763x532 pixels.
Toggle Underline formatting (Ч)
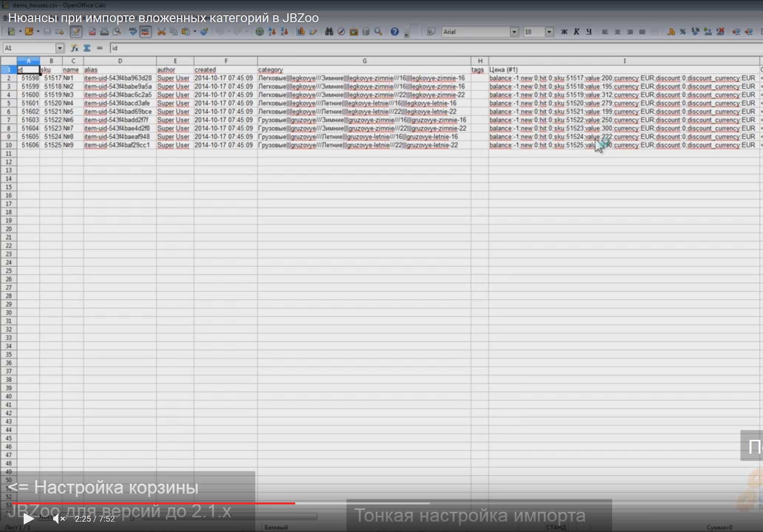point(589,32)
